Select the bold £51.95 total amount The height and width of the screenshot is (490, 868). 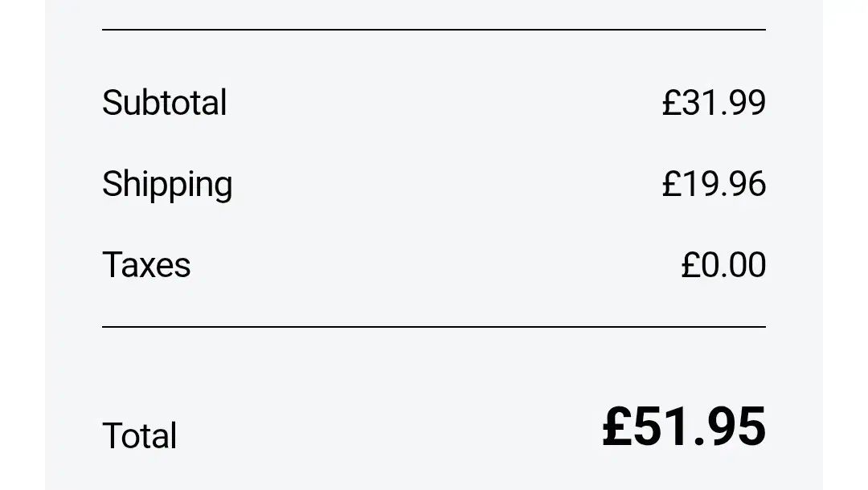pyautogui.click(x=684, y=427)
